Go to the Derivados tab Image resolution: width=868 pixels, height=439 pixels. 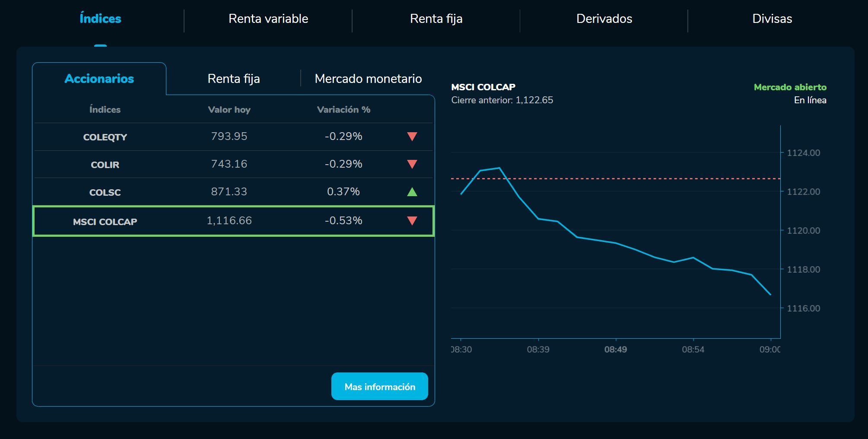[604, 19]
